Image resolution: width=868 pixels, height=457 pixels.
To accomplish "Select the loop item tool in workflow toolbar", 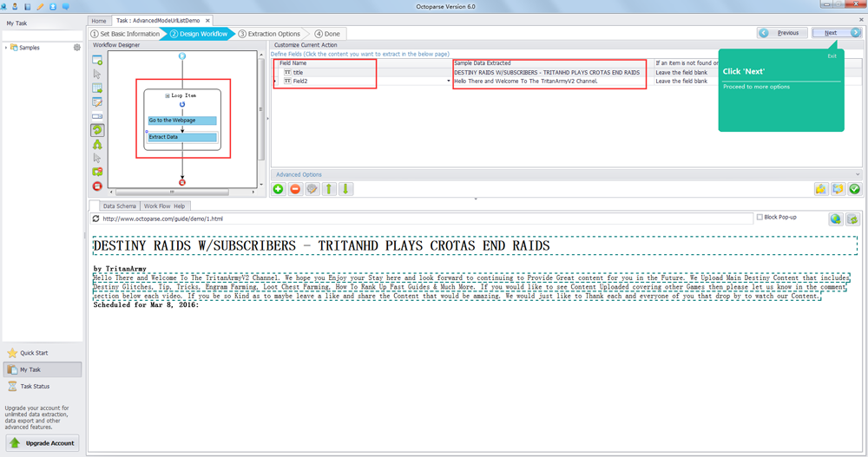I will tap(97, 130).
